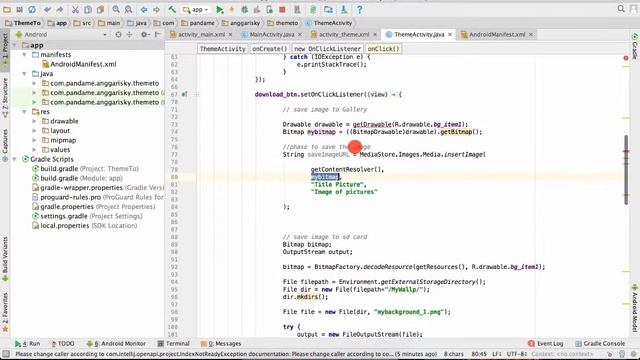Click Hide Project panel icon

coord(158,35)
